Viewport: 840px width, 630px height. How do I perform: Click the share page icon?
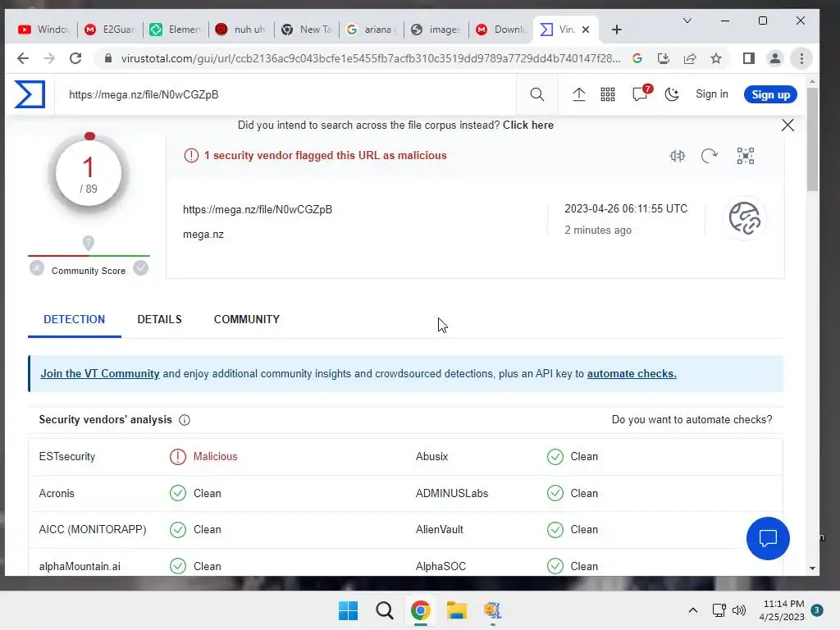[x=689, y=58]
